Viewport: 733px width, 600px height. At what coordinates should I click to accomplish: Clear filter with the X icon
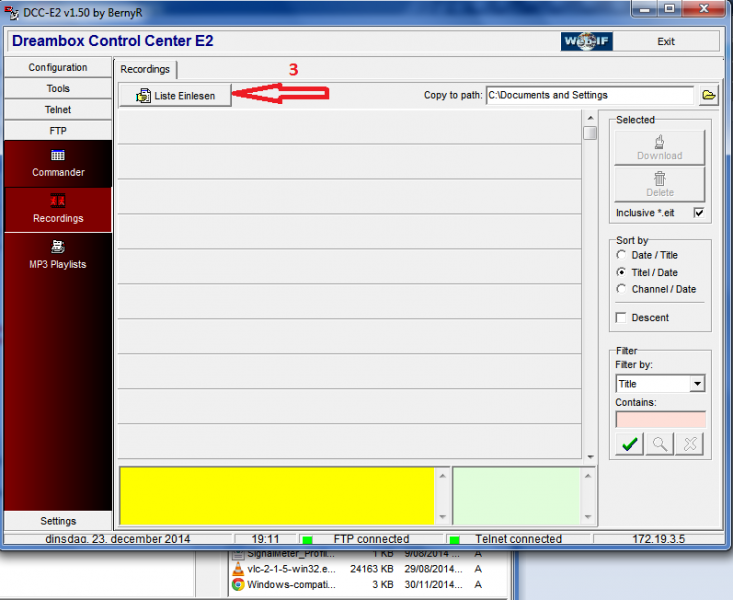pyautogui.click(x=691, y=445)
